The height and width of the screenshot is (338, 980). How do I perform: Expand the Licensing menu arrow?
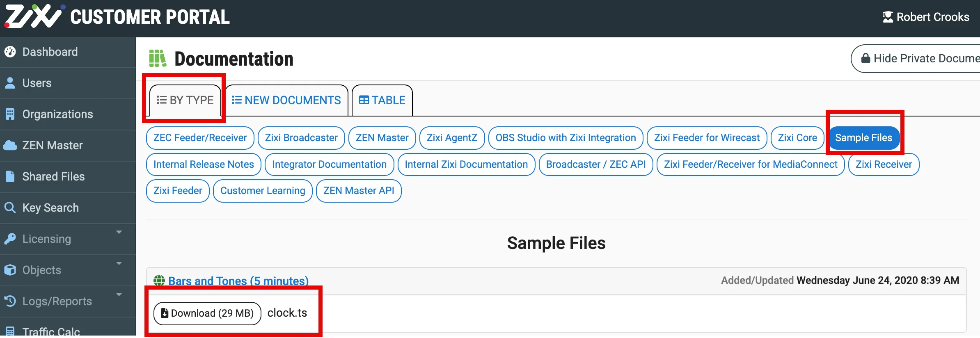119,232
